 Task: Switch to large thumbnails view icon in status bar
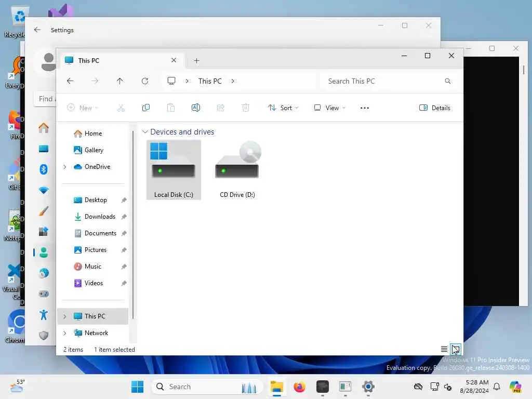point(455,349)
